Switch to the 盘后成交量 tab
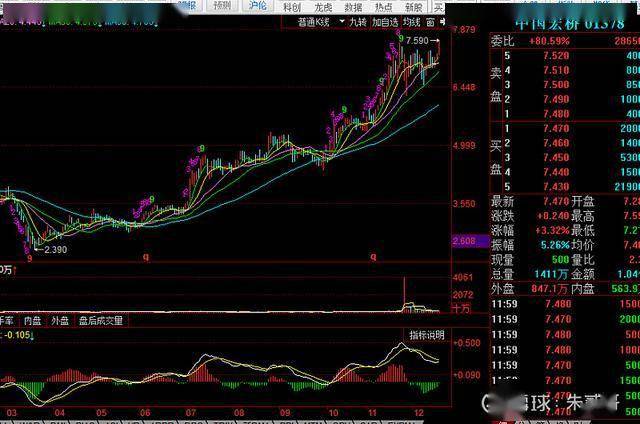 point(101,321)
